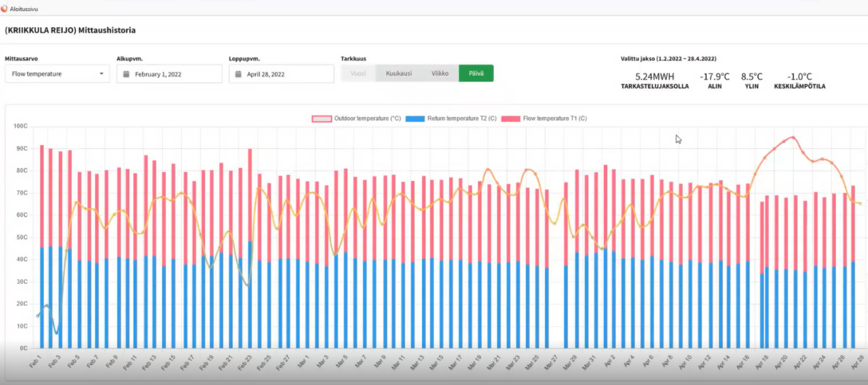Hide Outdoor temperature series via legend label
The width and height of the screenshot is (868, 385).
pos(367,119)
